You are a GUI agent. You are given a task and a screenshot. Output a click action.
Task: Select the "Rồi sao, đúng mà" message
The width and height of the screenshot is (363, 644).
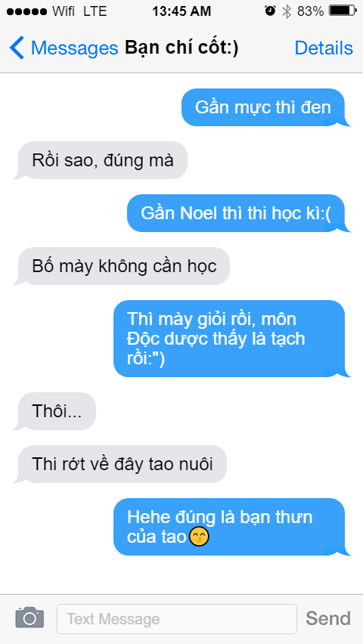coord(100,160)
